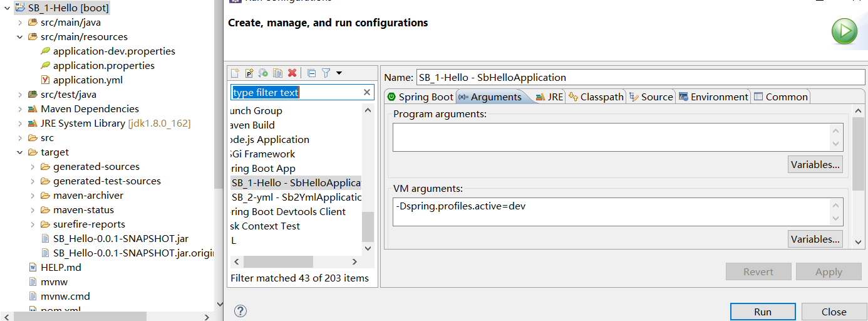Switch to Arguments tab

pos(490,97)
